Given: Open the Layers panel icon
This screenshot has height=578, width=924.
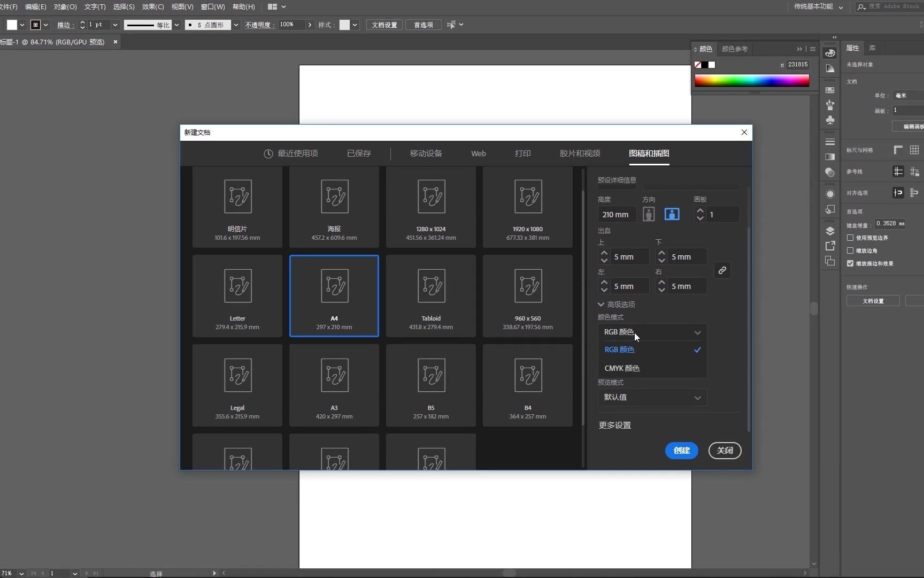Looking at the screenshot, I should pos(830,231).
